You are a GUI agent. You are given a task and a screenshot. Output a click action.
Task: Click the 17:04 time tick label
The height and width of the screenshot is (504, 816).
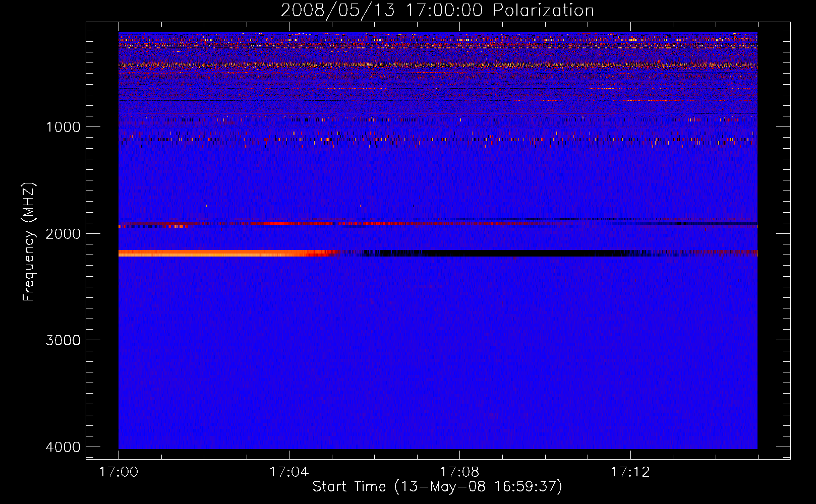pos(289,472)
